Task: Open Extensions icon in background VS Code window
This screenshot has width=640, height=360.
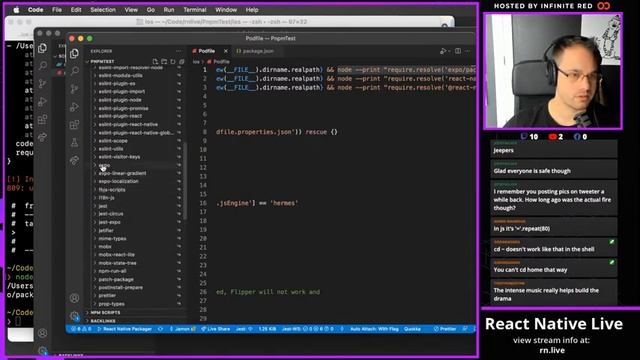Action: point(42,120)
